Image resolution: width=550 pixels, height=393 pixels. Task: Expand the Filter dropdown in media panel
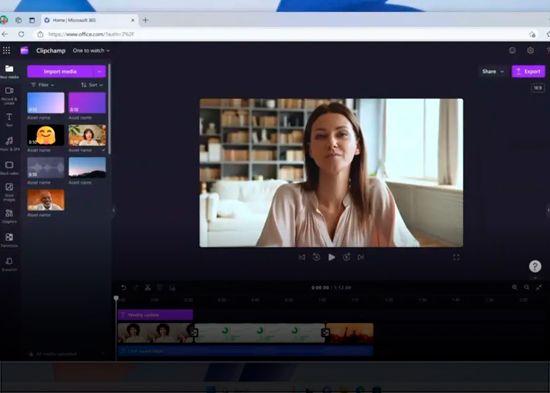coord(42,85)
